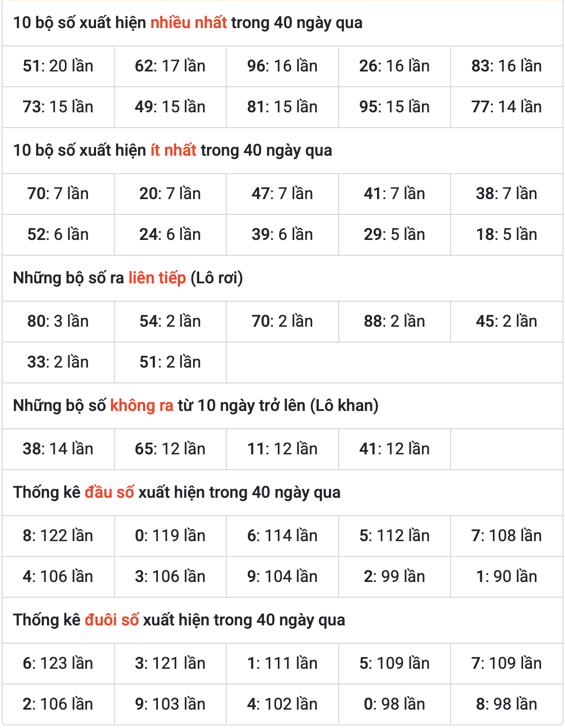Click the "9: 103 lần" cell
The height and width of the screenshot is (728, 565).
click(170, 705)
